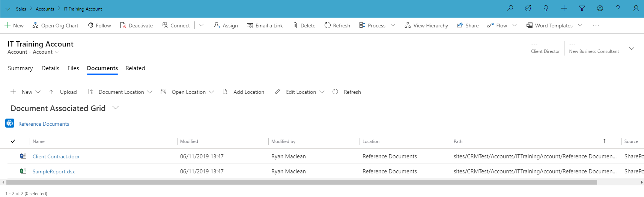The width and height of the screenshot is (644, 197).
Task: Open Org Chart for the account
Action: coord(55,26)
